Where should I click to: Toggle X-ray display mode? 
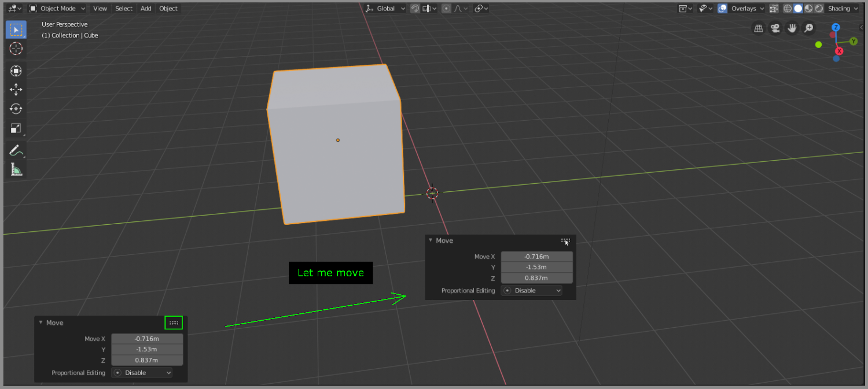click(774, 9)
